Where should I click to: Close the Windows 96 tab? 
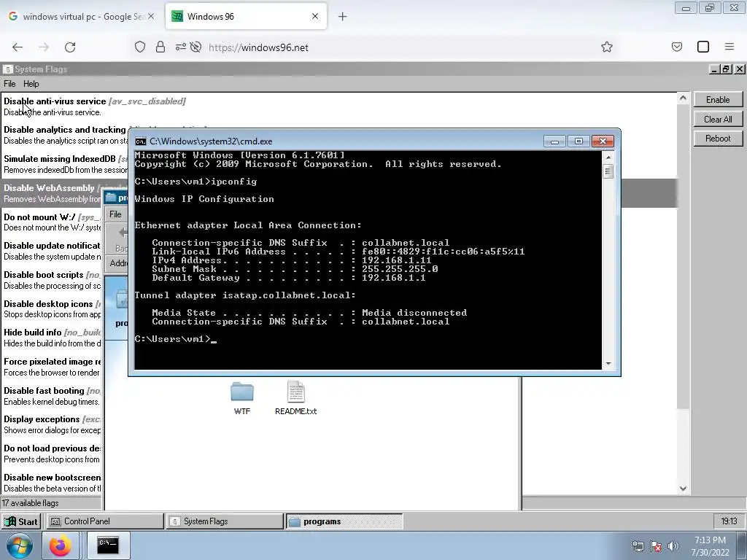tap(315, 16)
